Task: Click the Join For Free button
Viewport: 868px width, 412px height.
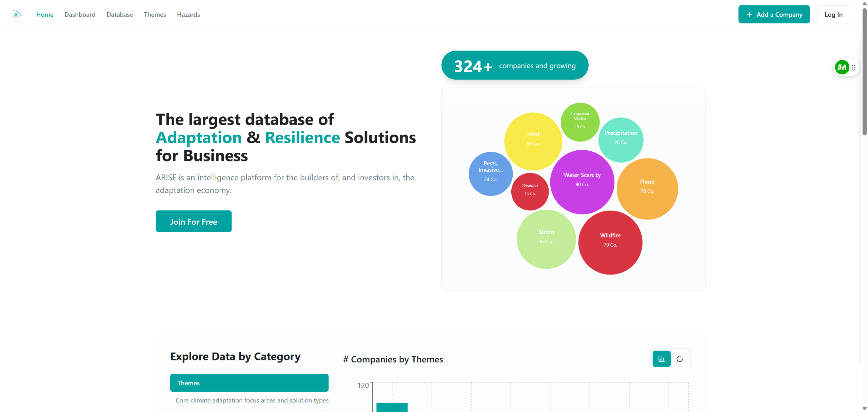Action: click(194, 221)
